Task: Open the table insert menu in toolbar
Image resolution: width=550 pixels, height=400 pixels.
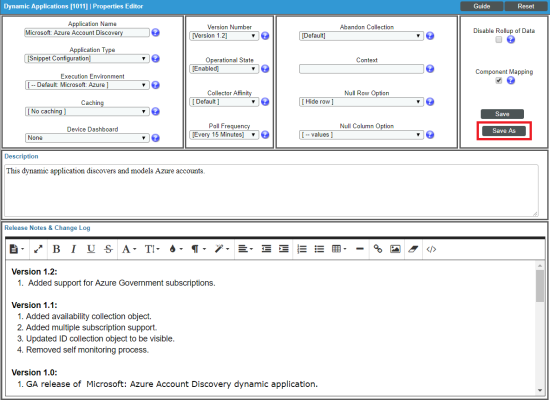Action: (x=339, y=249)
